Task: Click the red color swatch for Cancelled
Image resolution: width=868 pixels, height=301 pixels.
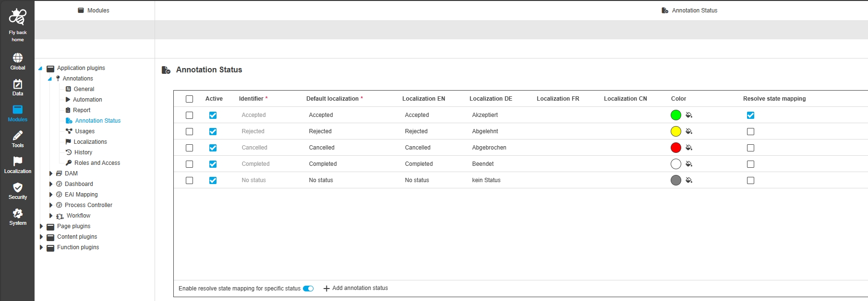Action: coord(675,148)
